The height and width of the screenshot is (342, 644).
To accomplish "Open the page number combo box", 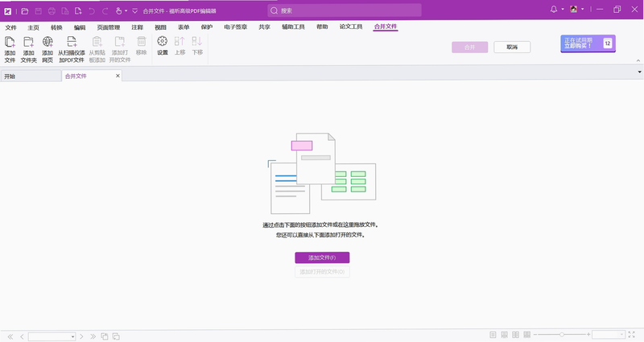I will coord(52,336).
